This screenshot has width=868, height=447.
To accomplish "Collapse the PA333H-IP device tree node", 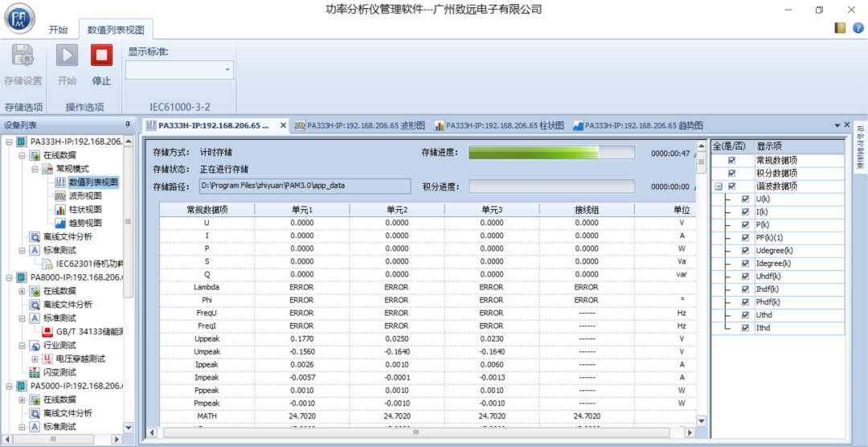I will point(10,141).
